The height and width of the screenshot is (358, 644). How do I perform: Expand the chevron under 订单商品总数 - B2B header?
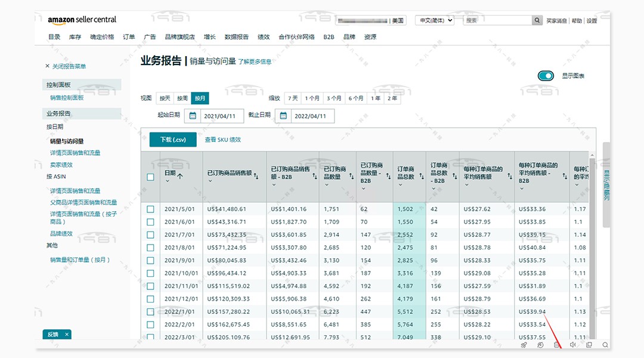434,188
